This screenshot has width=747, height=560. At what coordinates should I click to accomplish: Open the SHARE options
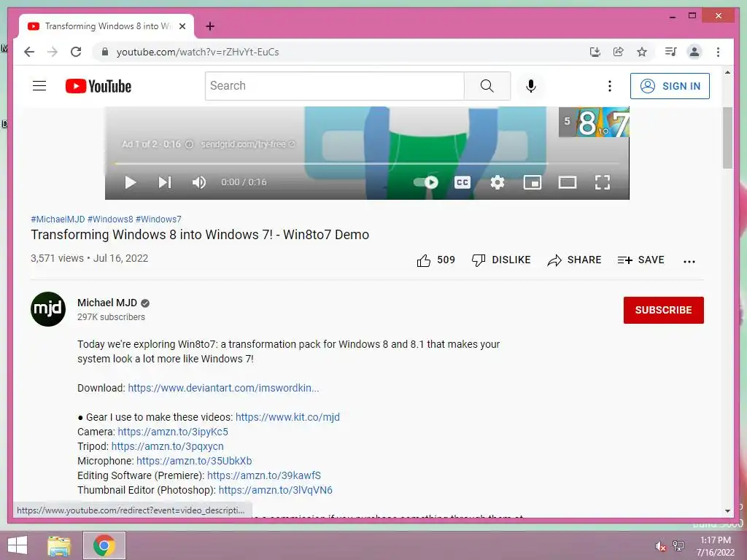(x=574, y=260)
